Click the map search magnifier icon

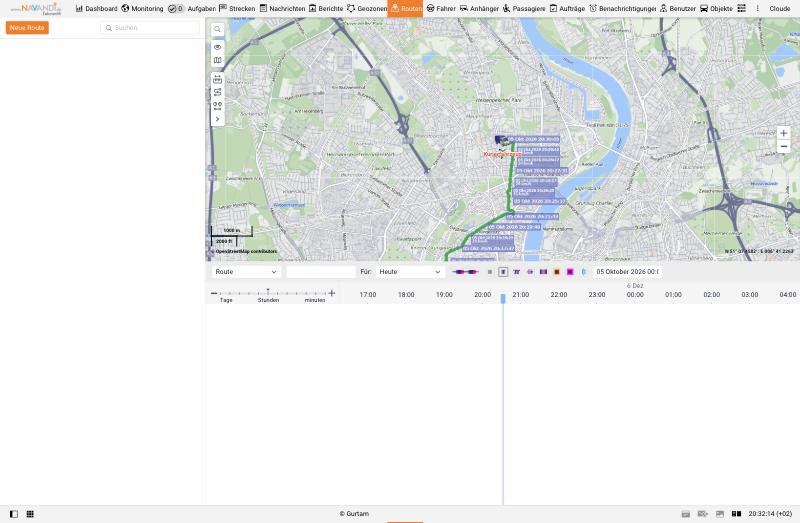(217, 30)
